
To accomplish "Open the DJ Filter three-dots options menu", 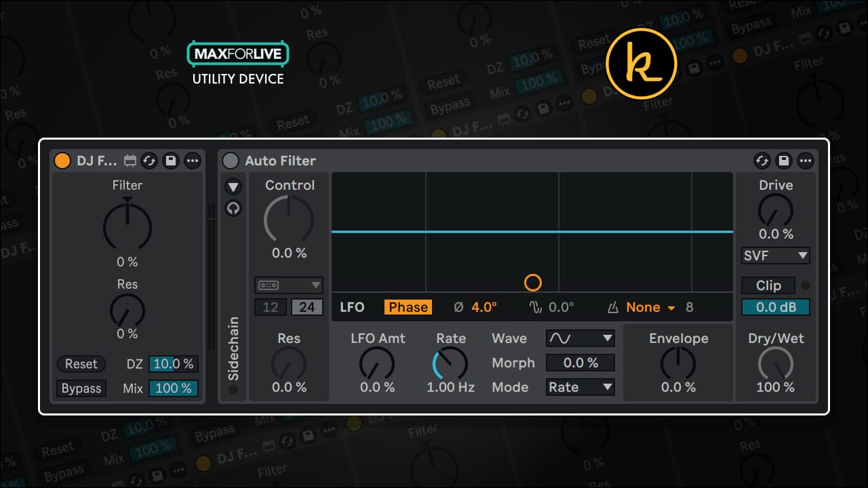I will [x=193, y=161].
